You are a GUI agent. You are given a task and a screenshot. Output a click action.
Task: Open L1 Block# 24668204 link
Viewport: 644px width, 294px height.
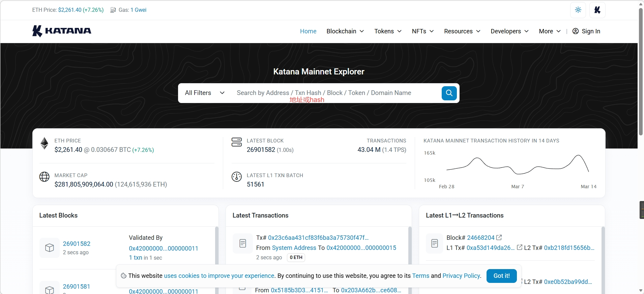481,238
